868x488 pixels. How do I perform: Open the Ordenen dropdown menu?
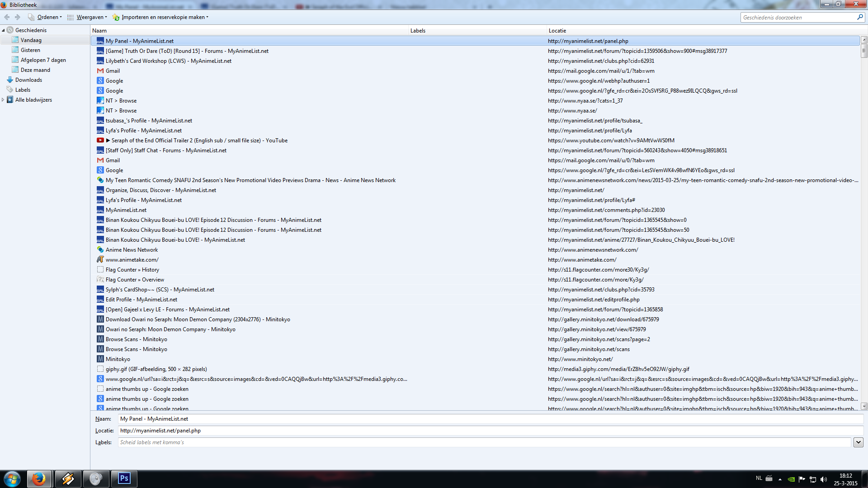point(49,17)
